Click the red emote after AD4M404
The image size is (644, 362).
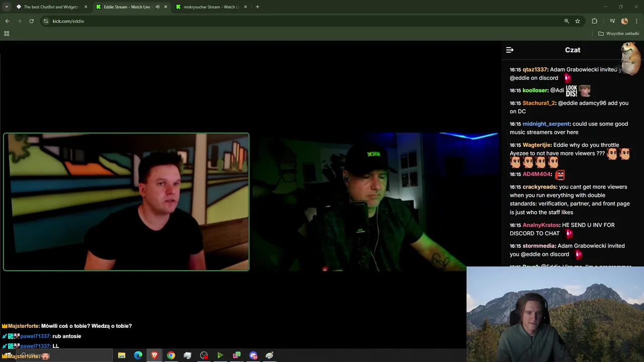pos(560,174)
